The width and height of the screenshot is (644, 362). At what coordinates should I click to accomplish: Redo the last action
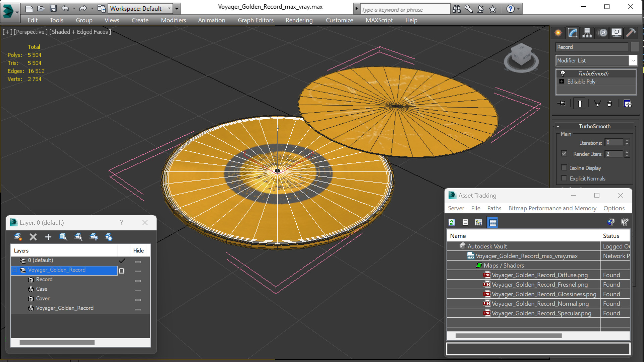(x=83, y=8)
